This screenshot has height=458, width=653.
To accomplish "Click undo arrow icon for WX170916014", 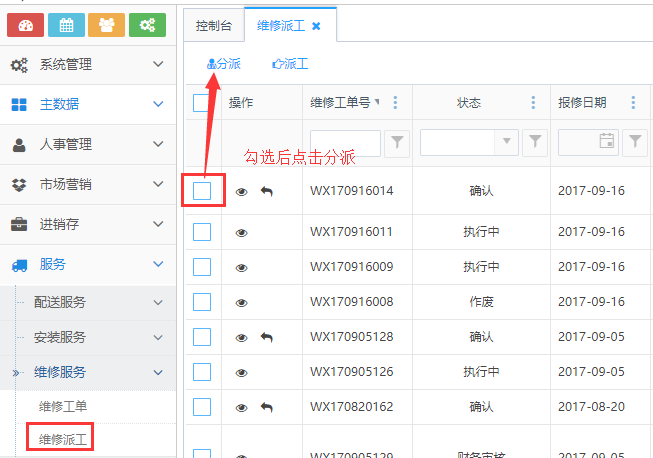I will click(x=266, y=191).
